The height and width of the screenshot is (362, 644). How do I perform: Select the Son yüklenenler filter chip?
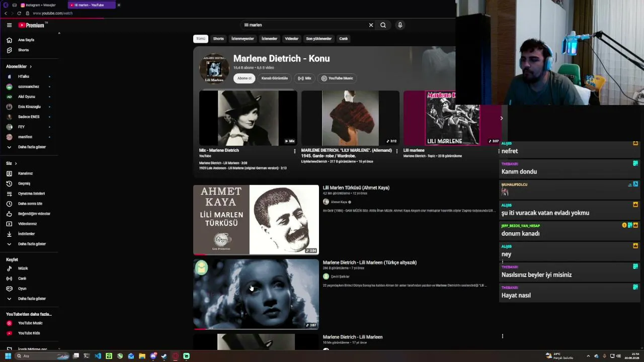click(319, 39)
